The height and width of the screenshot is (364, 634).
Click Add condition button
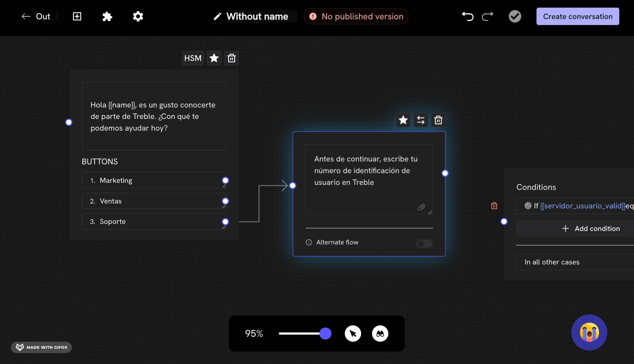[591, 229]
